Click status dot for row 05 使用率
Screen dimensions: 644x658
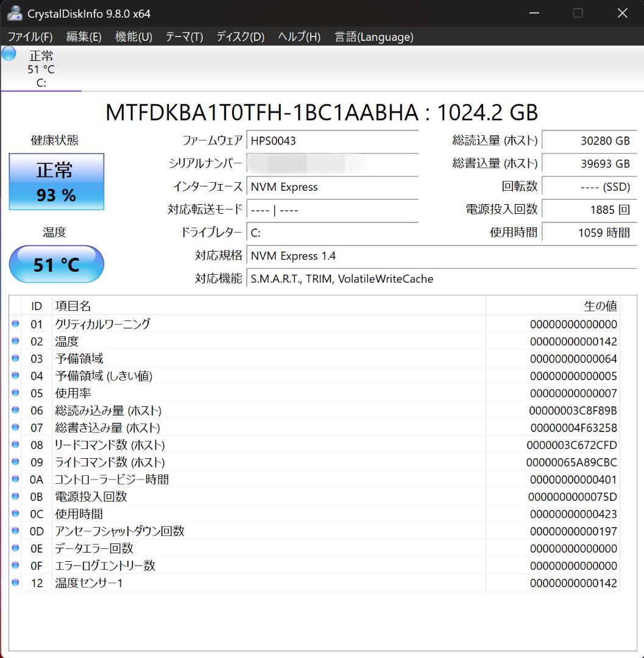(15, 393)
